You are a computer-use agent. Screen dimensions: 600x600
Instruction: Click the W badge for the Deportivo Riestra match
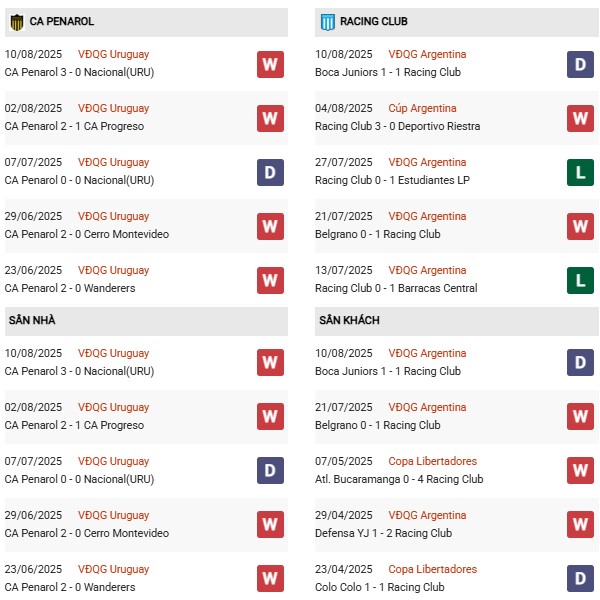point(580,118)
